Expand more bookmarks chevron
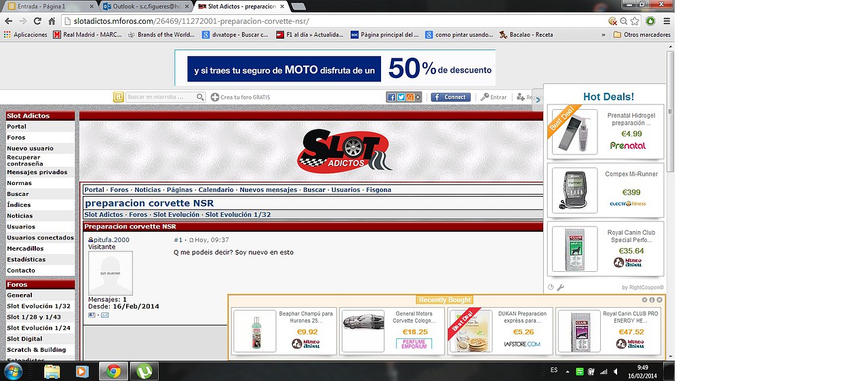Viewport: 868px width, 381px height. click(x=604, y=35)
